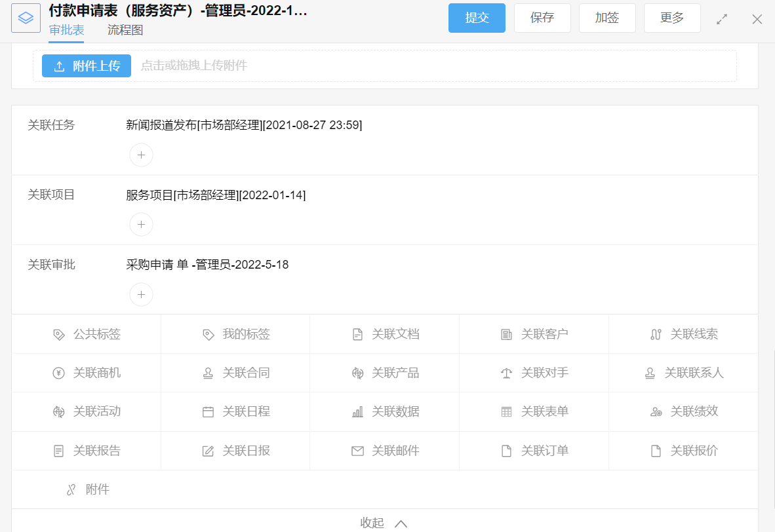Click the 关联订单 file icon
The height and width of the screenshot is (532, 775).
point(507,451)
